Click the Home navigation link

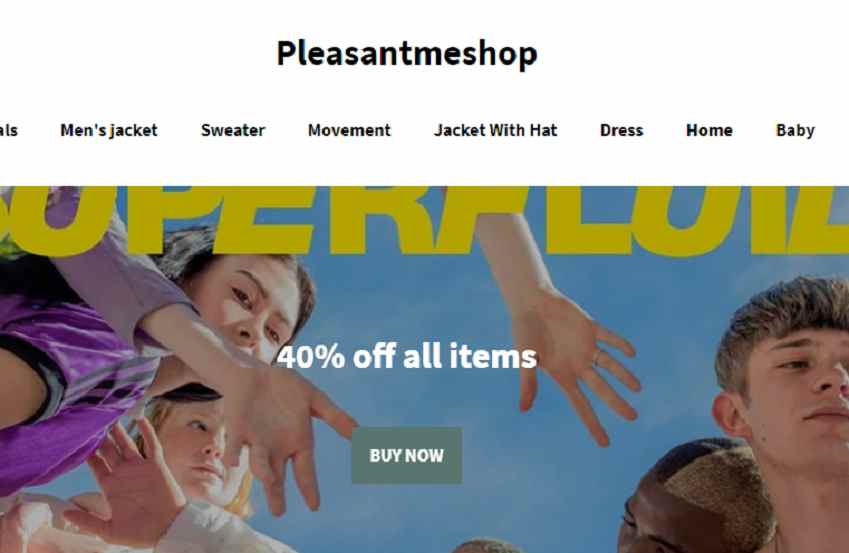(x=709, y=131)
